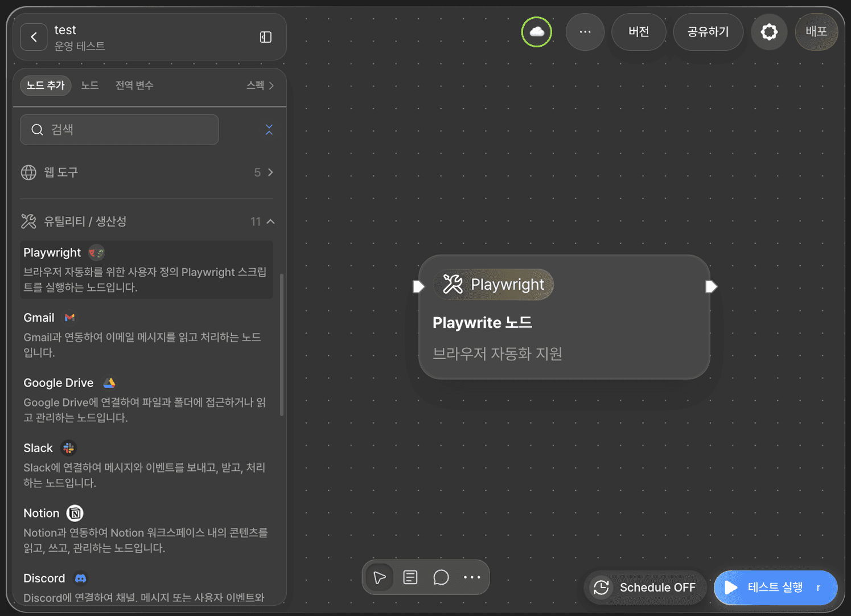
Task: Select the Playwright item in node list
Action: click(147, 269)
